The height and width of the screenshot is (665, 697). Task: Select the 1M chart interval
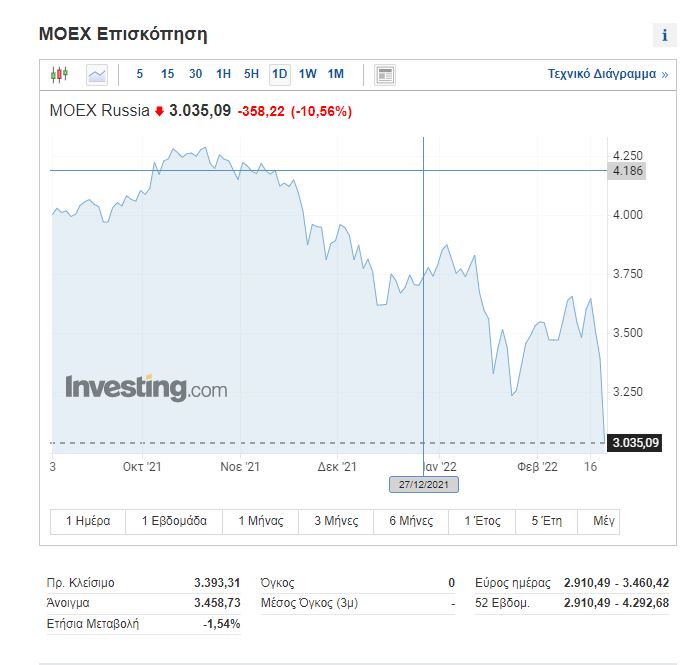[x=335, y=74]
